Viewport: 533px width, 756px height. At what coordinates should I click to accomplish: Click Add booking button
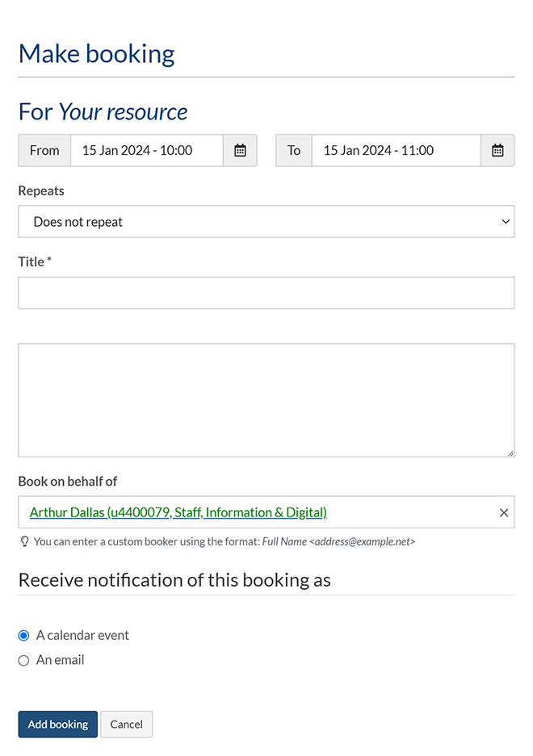point(58,724)
